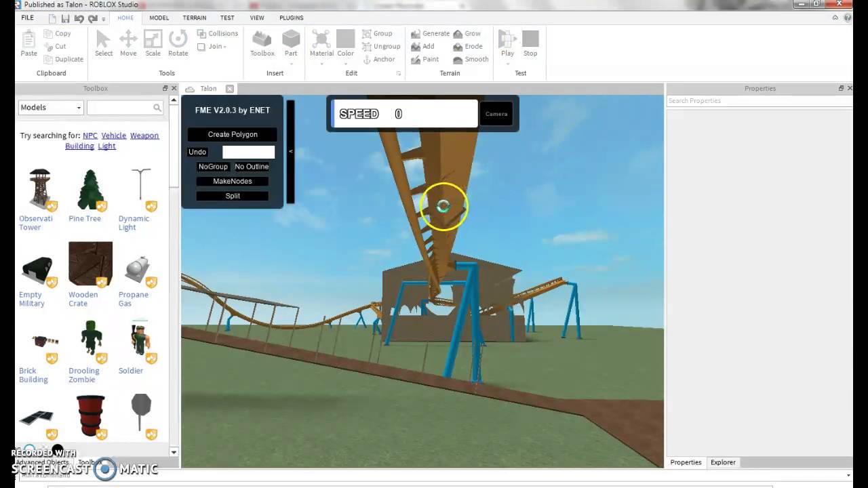The image size is (868, 488).
Task: Open the FILE menu
Action: point(28,18)
